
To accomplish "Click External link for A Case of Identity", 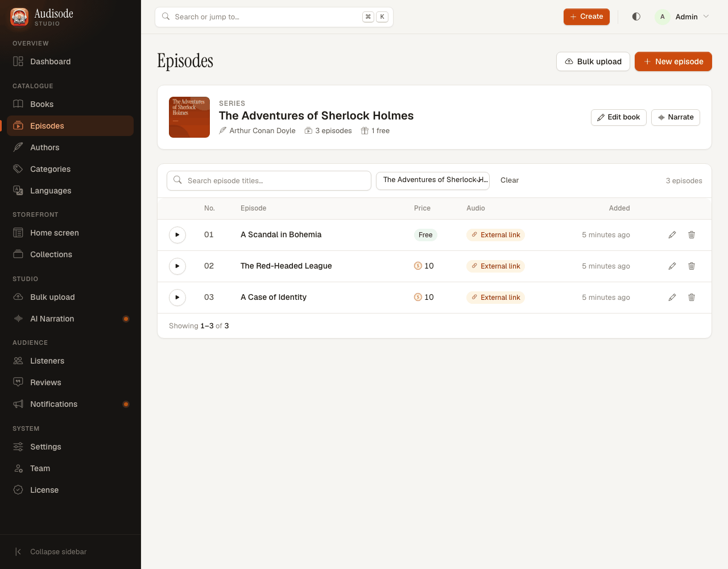I will coord(495,298).
